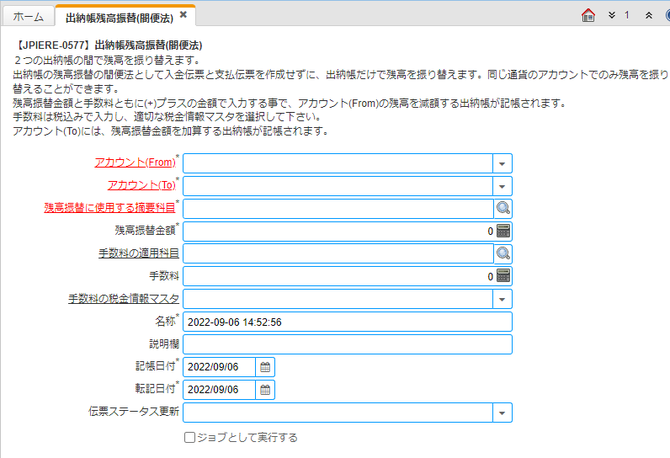
Task: Click the アカウント(To) label link
Action: (141, 185)
